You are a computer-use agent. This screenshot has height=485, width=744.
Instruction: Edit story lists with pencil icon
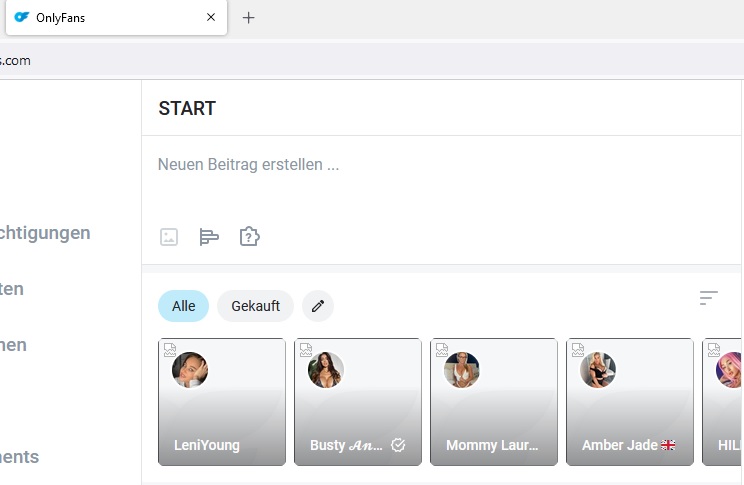click(318, 306)
